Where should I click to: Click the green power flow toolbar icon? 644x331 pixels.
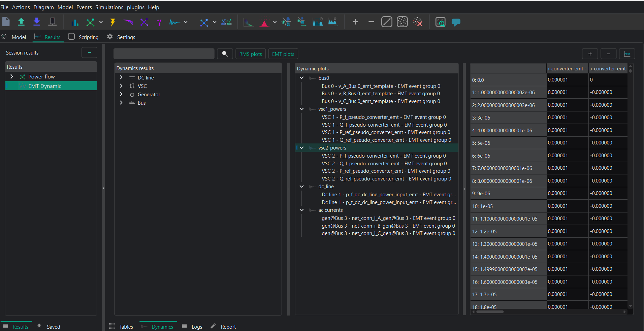click(x=90, y=22)
